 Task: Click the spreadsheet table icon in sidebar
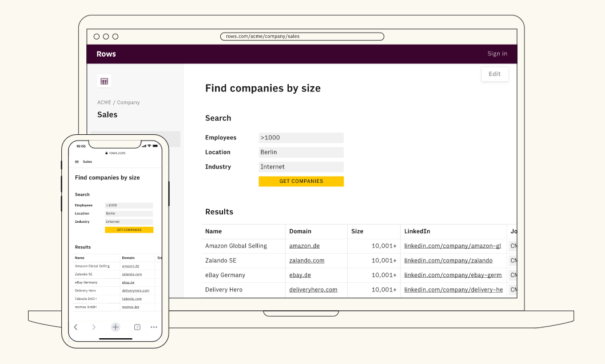104,81
